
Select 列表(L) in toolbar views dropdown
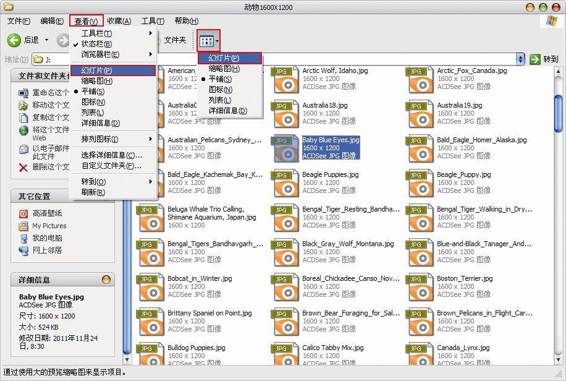230,100
